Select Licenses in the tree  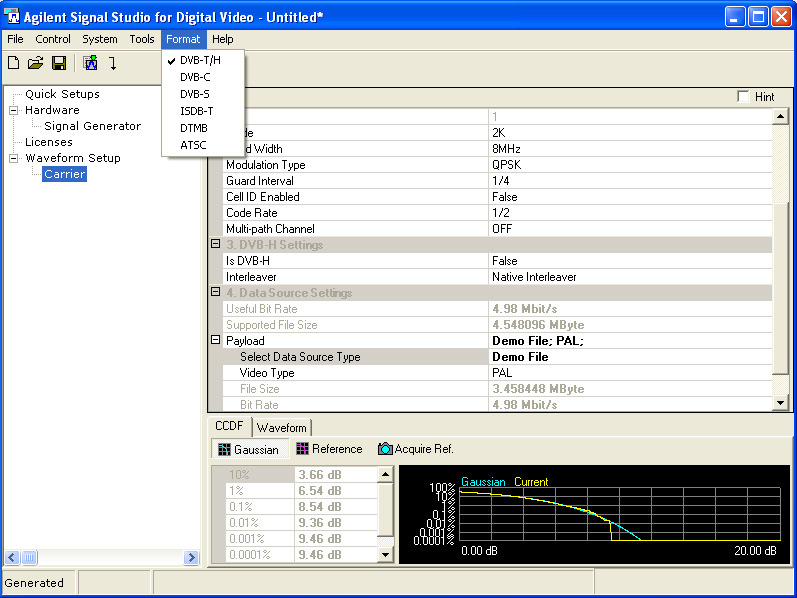tap(49, 142)
